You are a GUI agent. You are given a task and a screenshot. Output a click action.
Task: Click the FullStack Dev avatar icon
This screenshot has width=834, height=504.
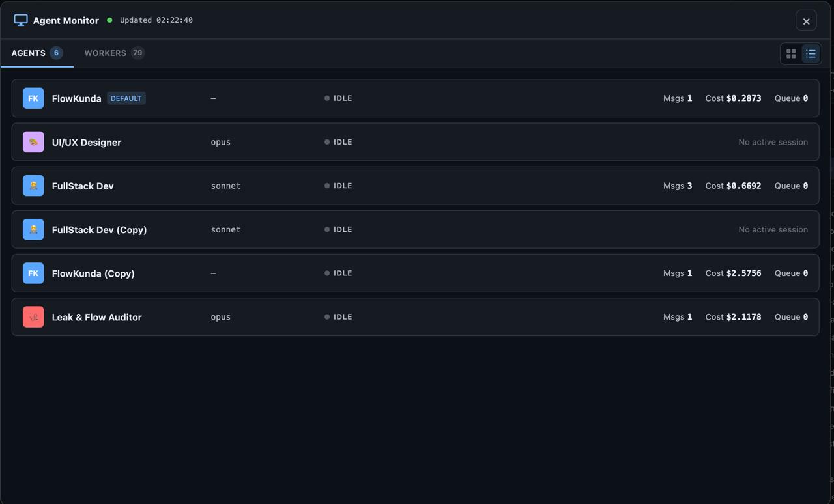tap(33, 186)
